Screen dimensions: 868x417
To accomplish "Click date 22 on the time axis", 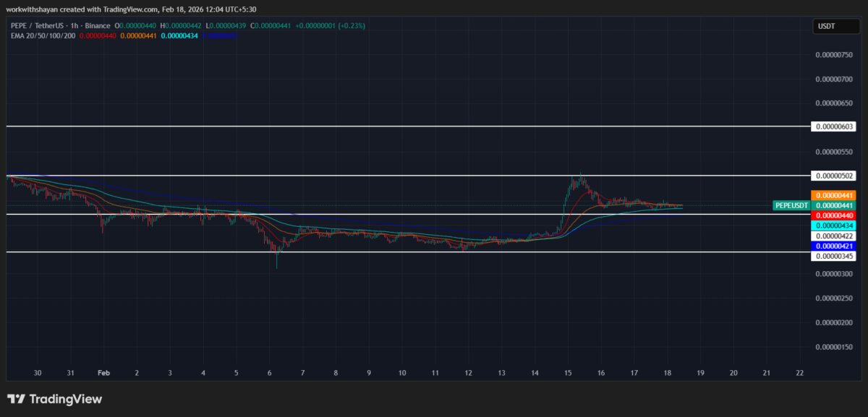I will [799, 373].
